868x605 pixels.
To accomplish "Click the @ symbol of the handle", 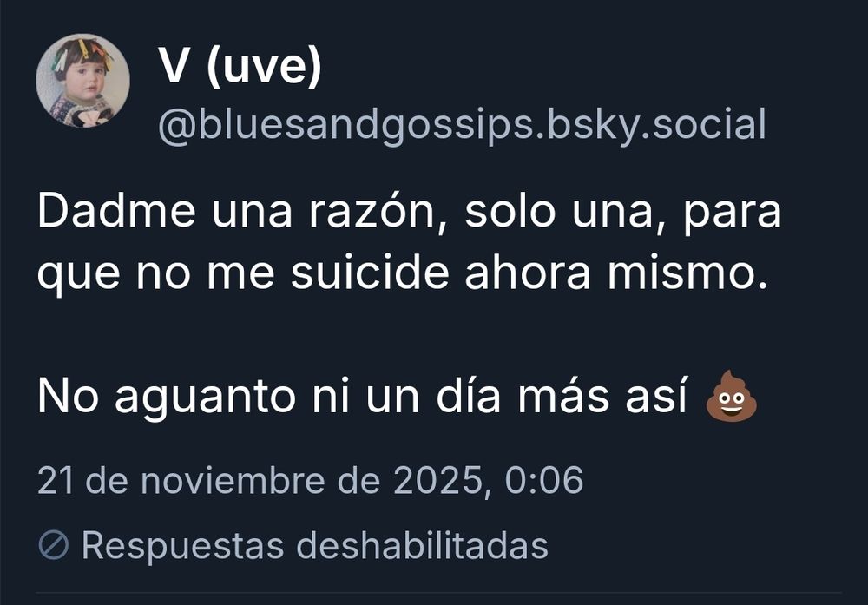I will coord(178,127).
